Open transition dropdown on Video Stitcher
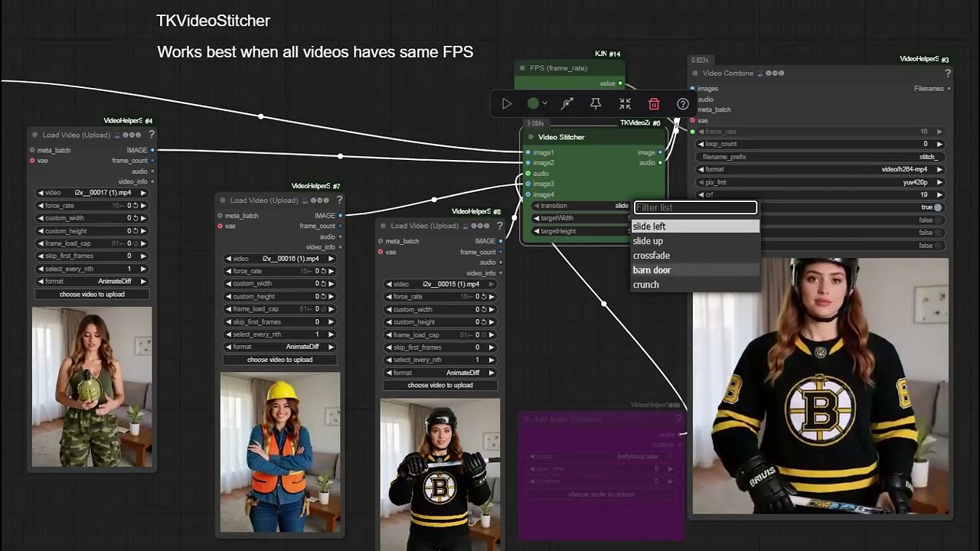The width and height of the screenshot is (980, 551). pyautogui.click(x=582, y=206)
